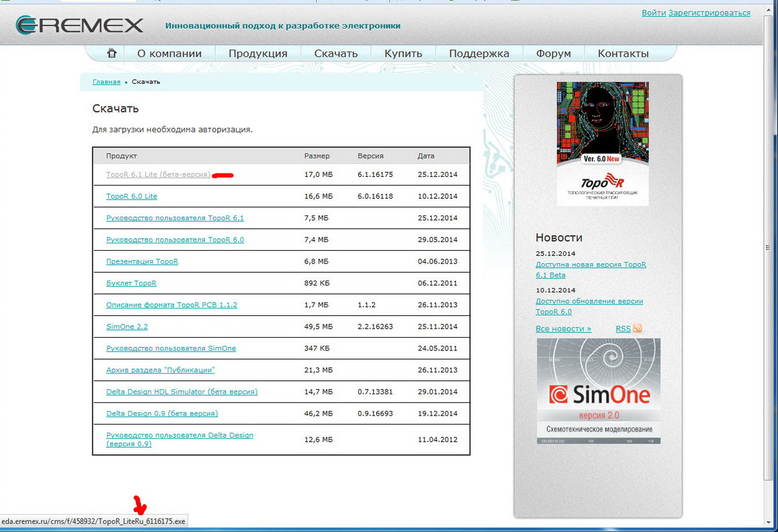The height and width of the screenshot is (532, 778).
Task: Click the vertical page scrollbar
Action: (768, 248)
